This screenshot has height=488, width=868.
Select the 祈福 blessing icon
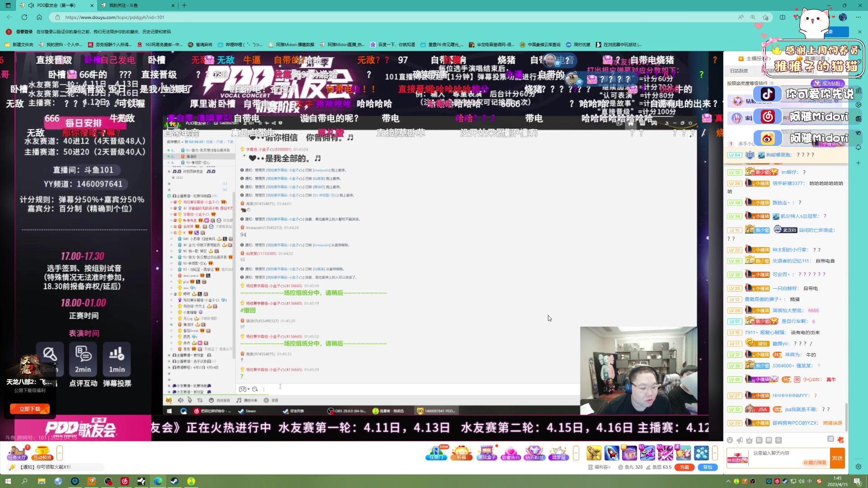pyautogui.click(x=462, y=452)
